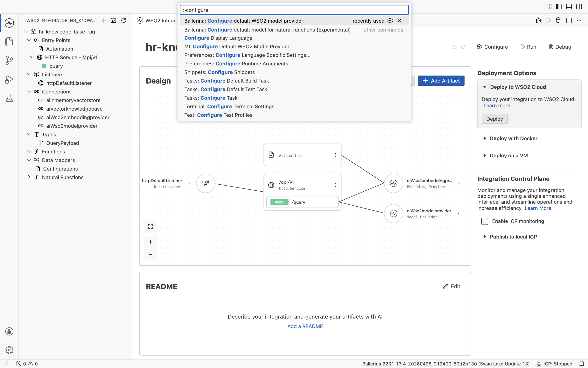The width and height of the screenshot is (588, 368).
Task: Click the fit to screen icon in diagram
Action: (150, 226)
